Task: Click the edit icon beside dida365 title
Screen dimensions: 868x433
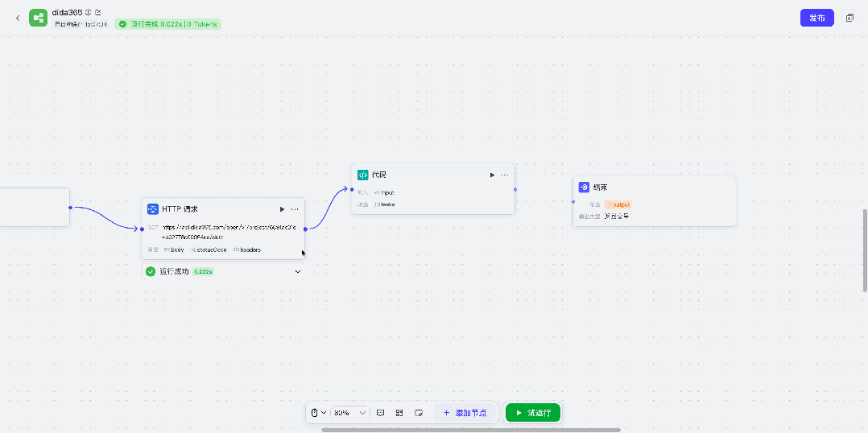Action: (98, 12)
